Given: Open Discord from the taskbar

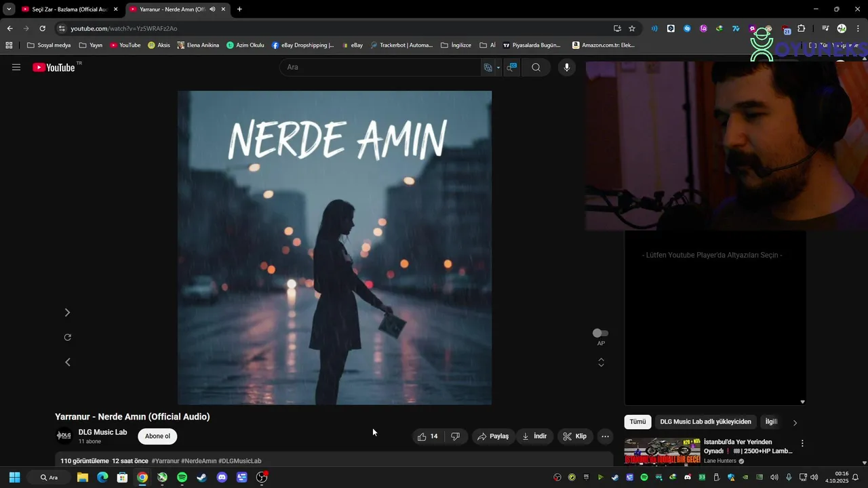Looking at the screenshot, I should (222, 477).
